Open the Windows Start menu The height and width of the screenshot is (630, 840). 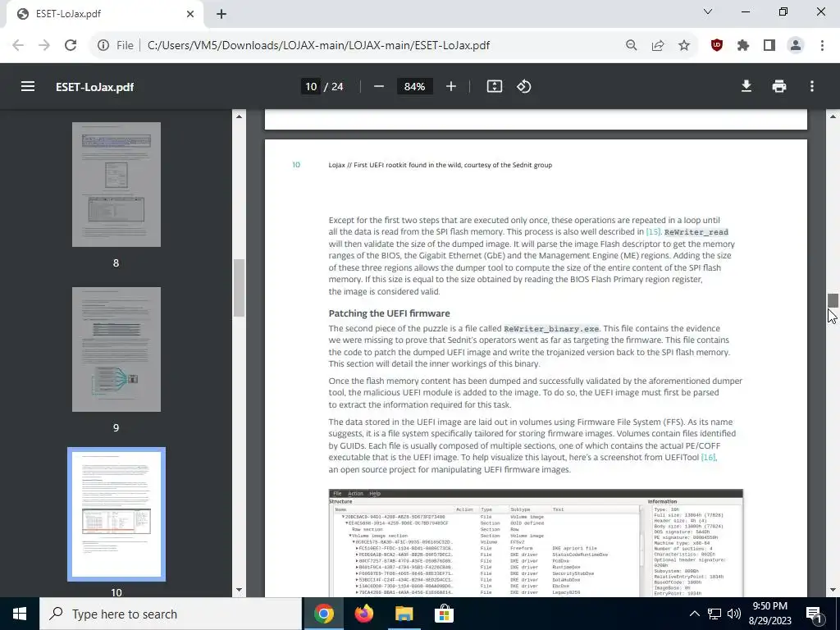tap(20, 614)
